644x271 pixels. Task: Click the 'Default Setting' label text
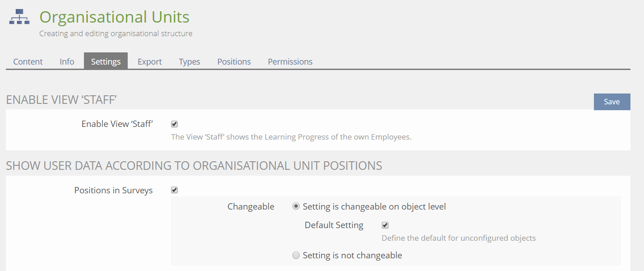(x=334, y=225)
